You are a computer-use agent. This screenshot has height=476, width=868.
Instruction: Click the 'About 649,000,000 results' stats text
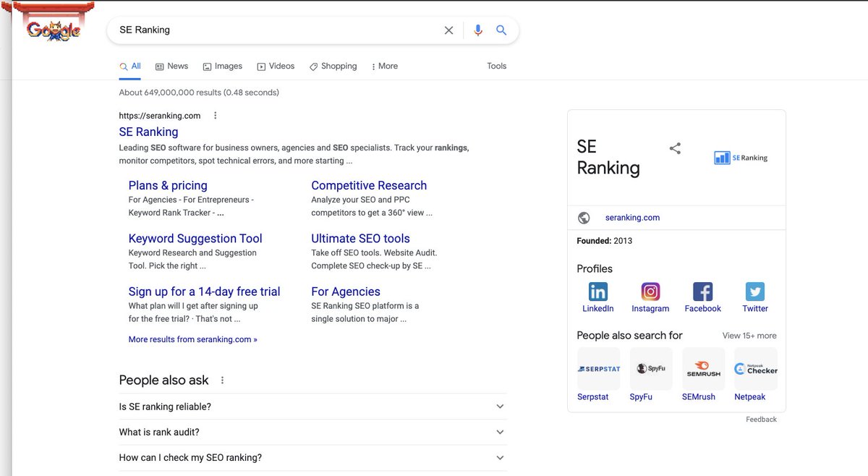(199, 93)
